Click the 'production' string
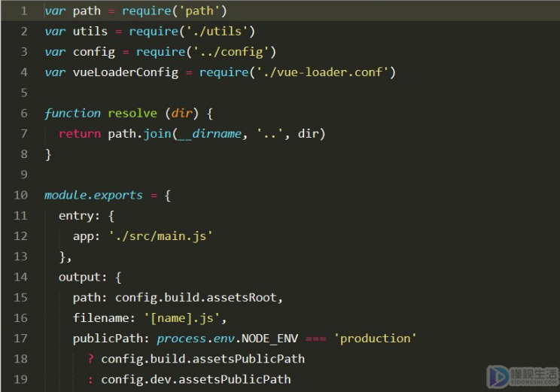560x392 pixels. point(376,339)
